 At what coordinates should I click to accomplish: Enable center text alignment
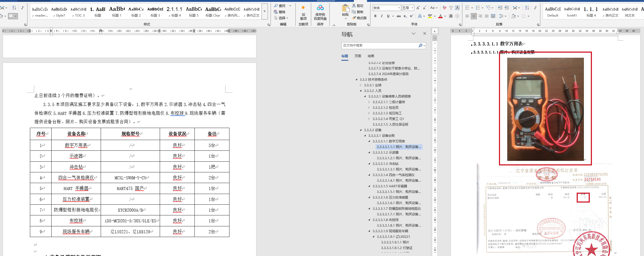click(474, 16)
